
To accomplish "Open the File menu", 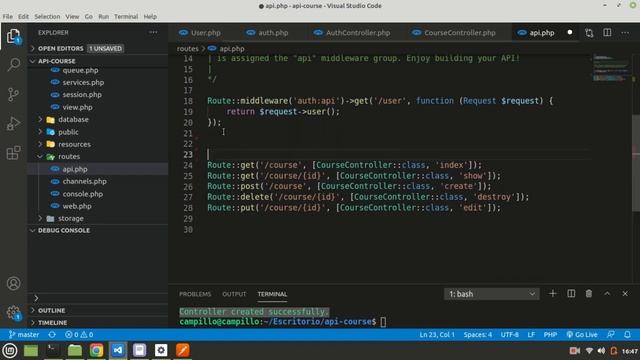I will tap(7, 16).
